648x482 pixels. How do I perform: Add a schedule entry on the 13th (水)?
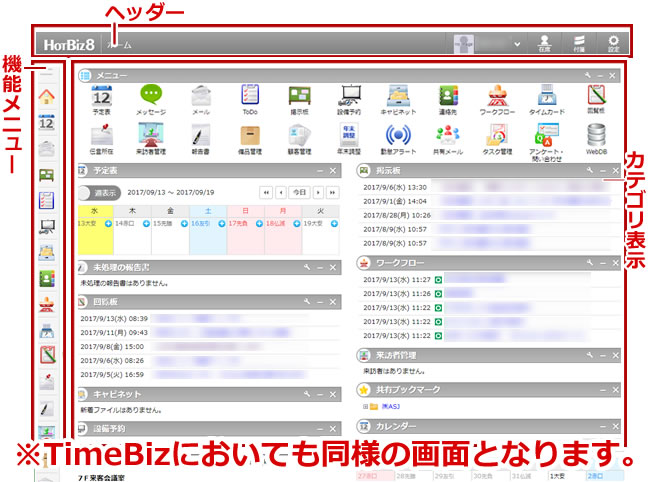point(108,224)
